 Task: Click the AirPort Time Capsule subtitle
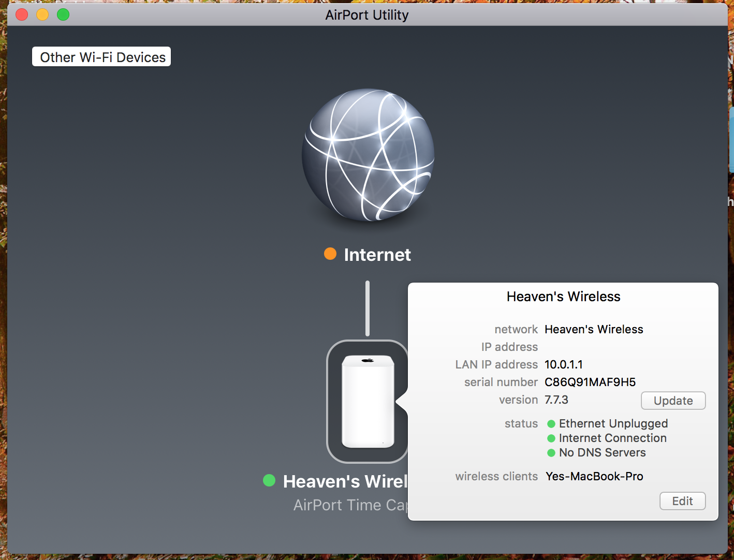(x=350, y=505)
